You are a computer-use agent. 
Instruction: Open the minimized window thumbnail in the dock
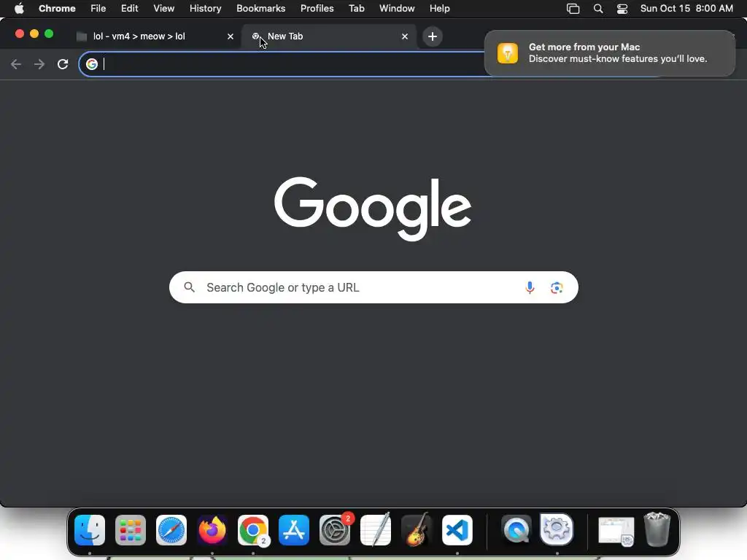616,531
